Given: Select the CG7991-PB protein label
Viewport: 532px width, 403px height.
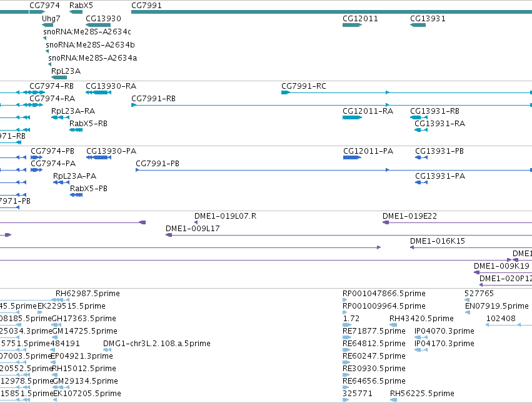Looking at the screenshot, I should [158, 164].
